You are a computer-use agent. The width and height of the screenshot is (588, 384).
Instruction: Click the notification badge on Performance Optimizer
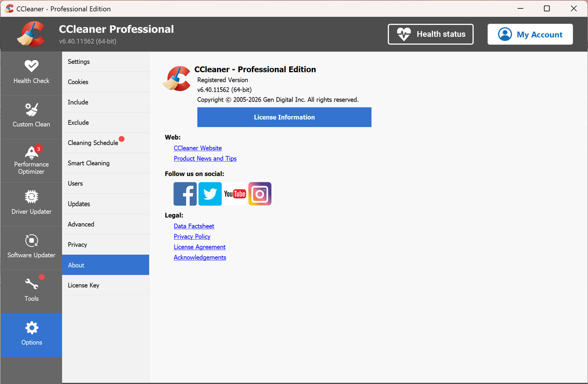(39, 149)
